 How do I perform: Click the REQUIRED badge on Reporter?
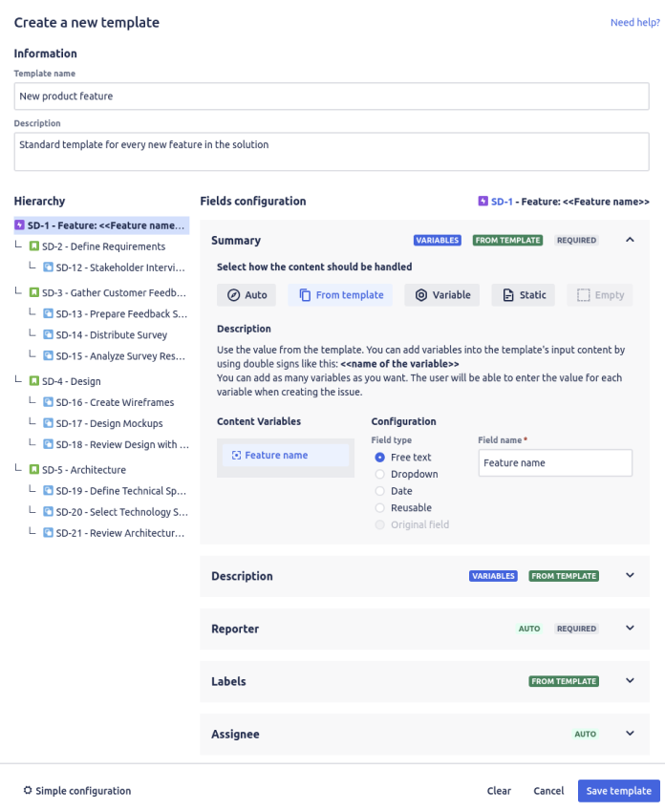point(576,629)
